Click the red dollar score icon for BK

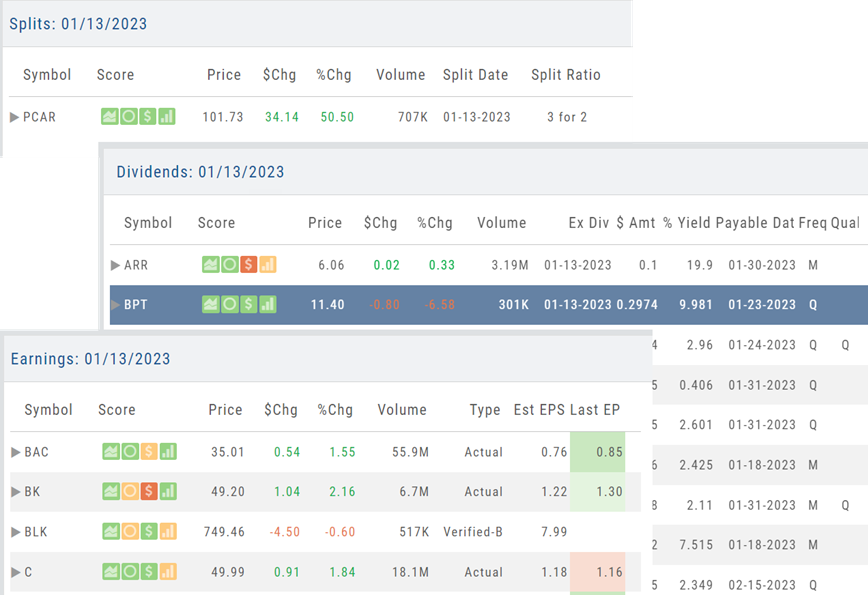pos(148,492)
